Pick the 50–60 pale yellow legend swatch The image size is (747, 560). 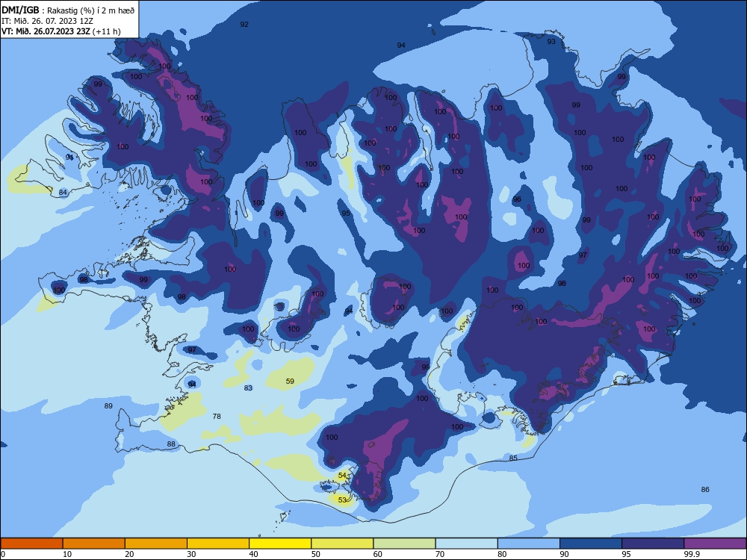pos(342,544)
